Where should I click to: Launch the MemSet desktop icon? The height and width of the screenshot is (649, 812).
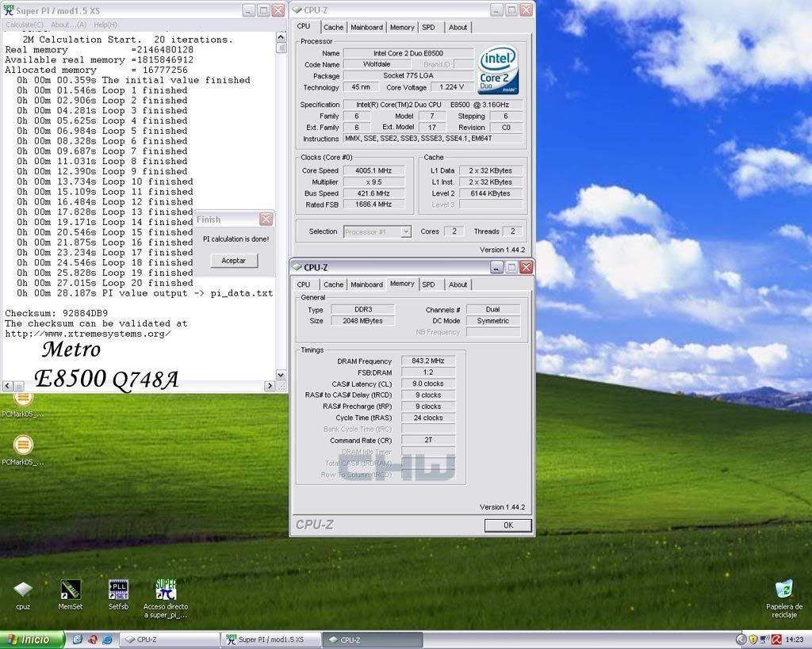tap(71, 594)
